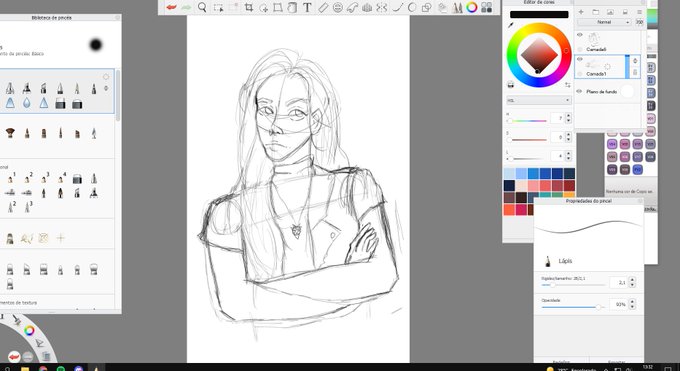Viewport: 680px width, 371px height.
Task: Open the Layer editor toolbar icon
Action: pyautogui.click(x=442, y=7)
